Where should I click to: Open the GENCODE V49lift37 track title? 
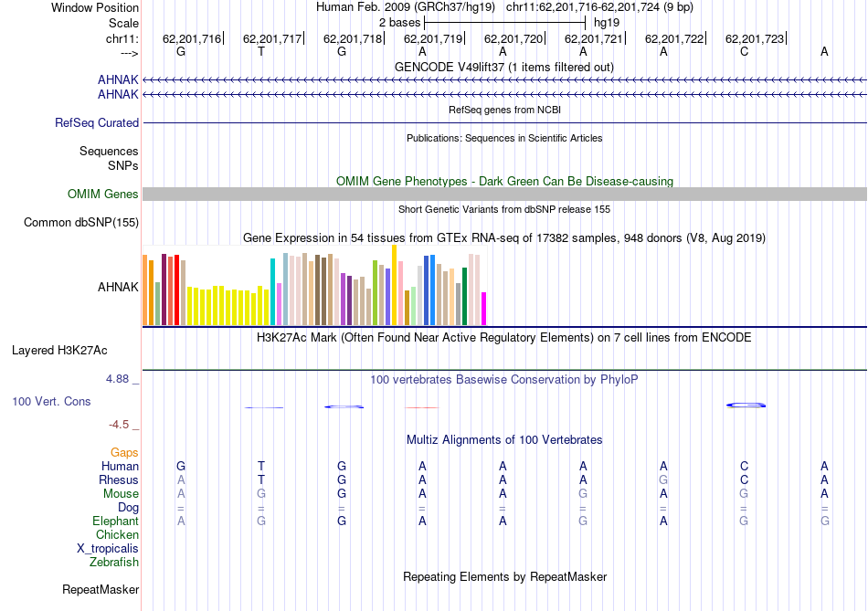click(504, 67)
